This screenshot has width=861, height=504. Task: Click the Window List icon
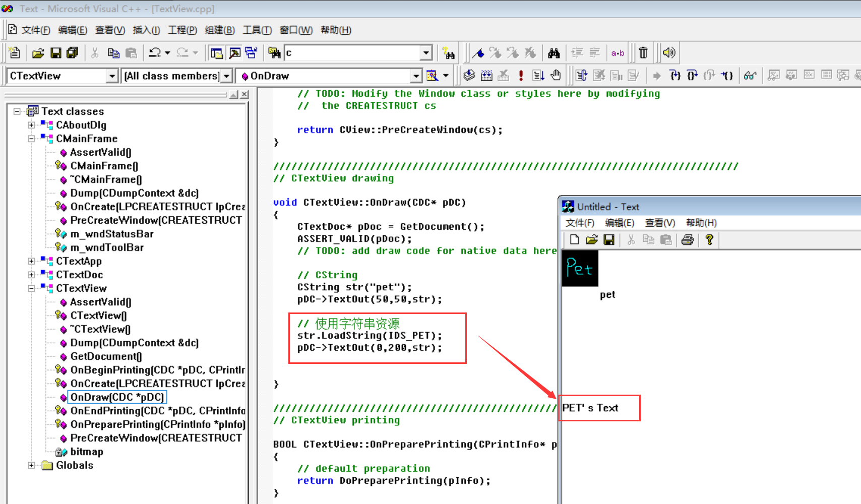(x=251, y=52)
